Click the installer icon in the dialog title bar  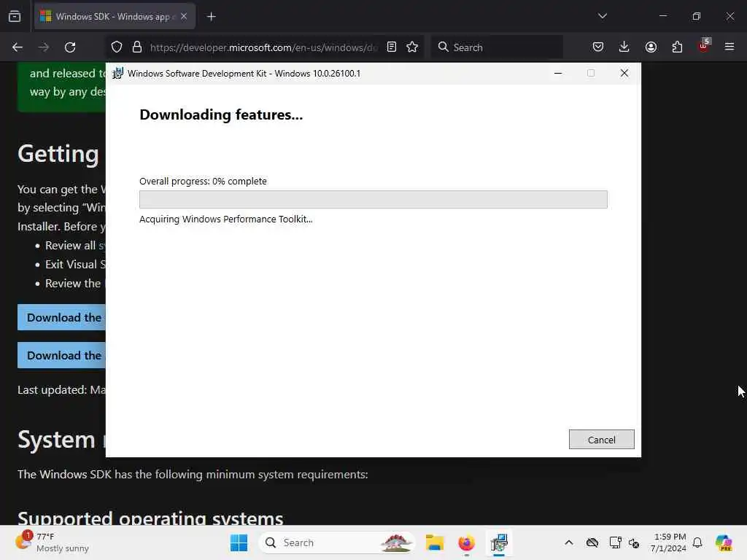click(x=117, y=74)
